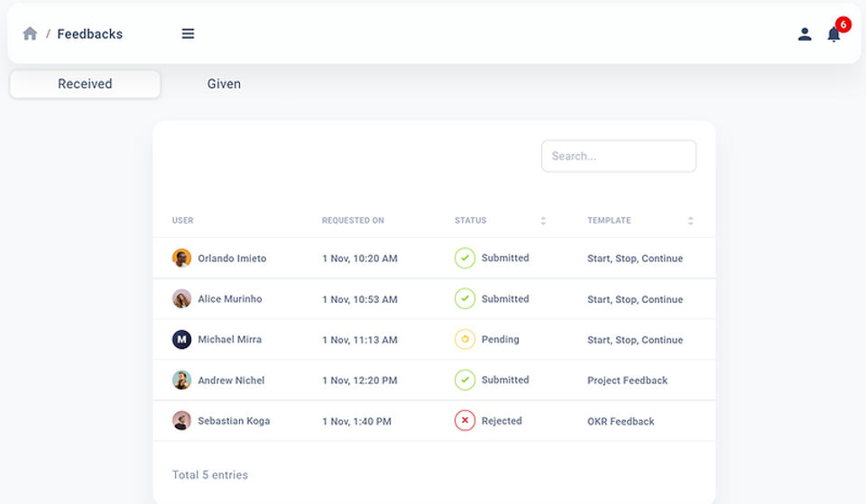866x504 pixels.
Task: Click the TEMPLATE column header text
Action: coord(609,220)
